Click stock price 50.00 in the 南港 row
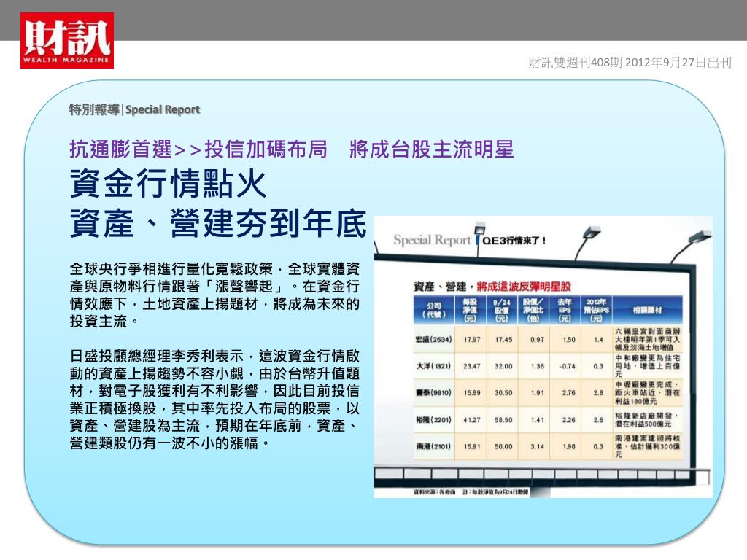The height and width of the screenshot is (560, 747). [x=503, y=446]
